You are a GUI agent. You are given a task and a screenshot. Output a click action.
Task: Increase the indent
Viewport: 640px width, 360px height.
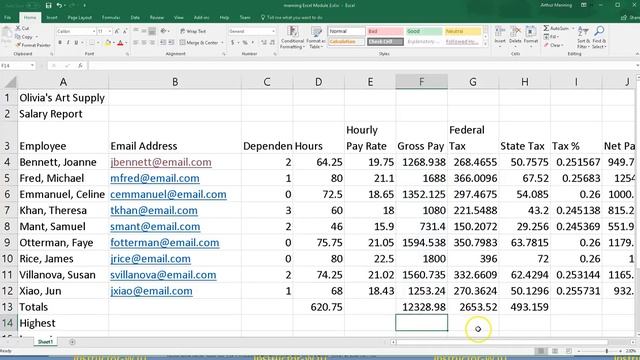coord(171,42)
